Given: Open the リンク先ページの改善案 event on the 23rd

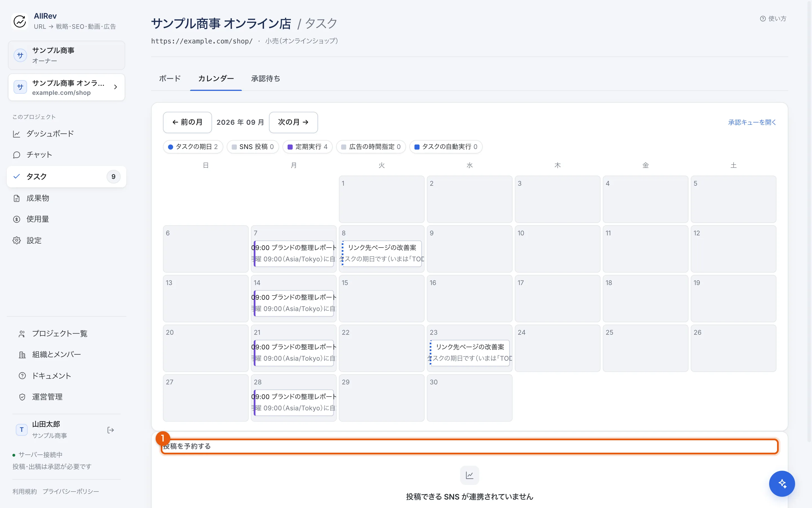Looking at the screenshot, I should 469,353.
